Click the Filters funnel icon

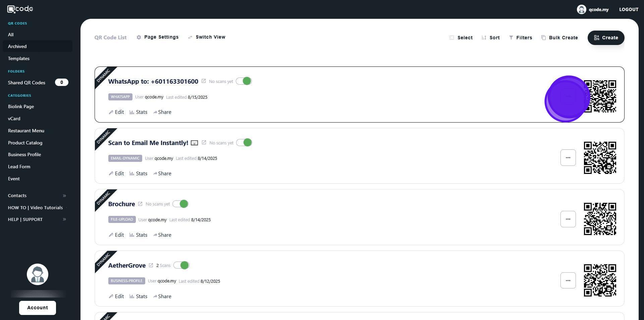click(x=511, y=38)
